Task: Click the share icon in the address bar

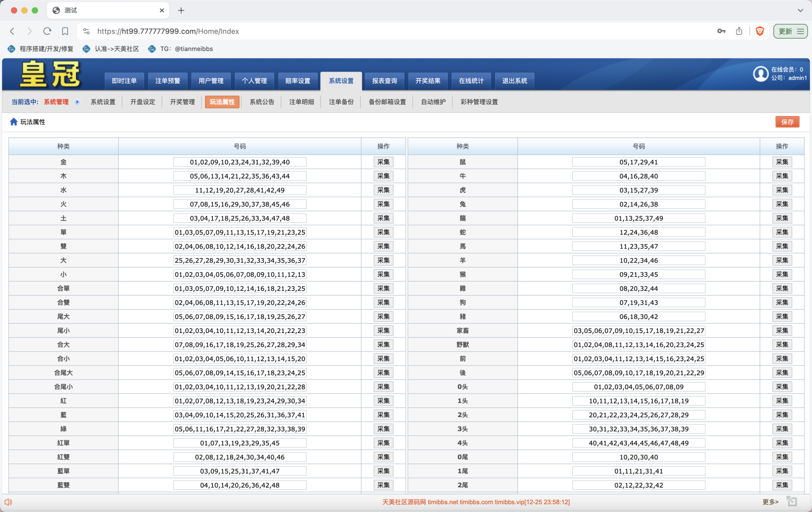Action: [x=739, y=31]
